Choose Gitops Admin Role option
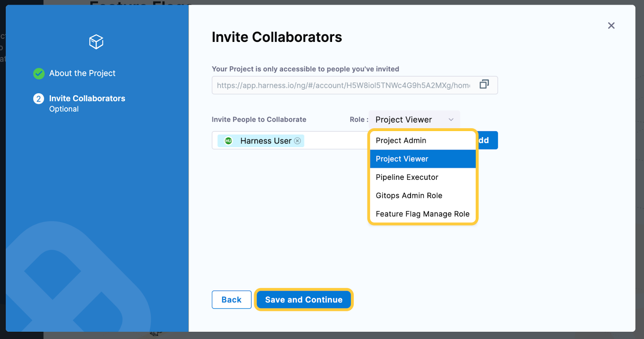 (x=409, y=195)
